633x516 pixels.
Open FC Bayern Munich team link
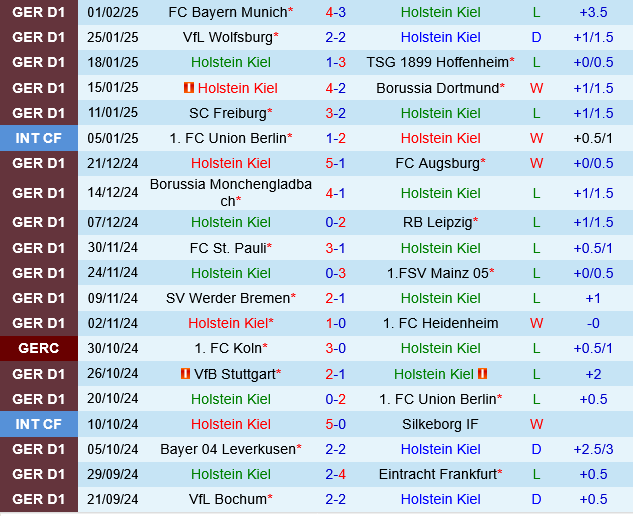227,12
